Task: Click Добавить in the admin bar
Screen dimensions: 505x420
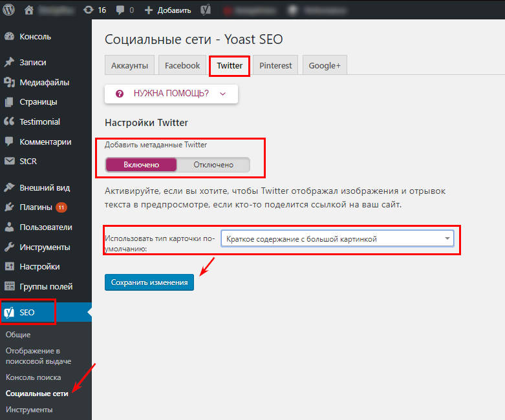Action: pyautogui.click(x=174, y=10)
